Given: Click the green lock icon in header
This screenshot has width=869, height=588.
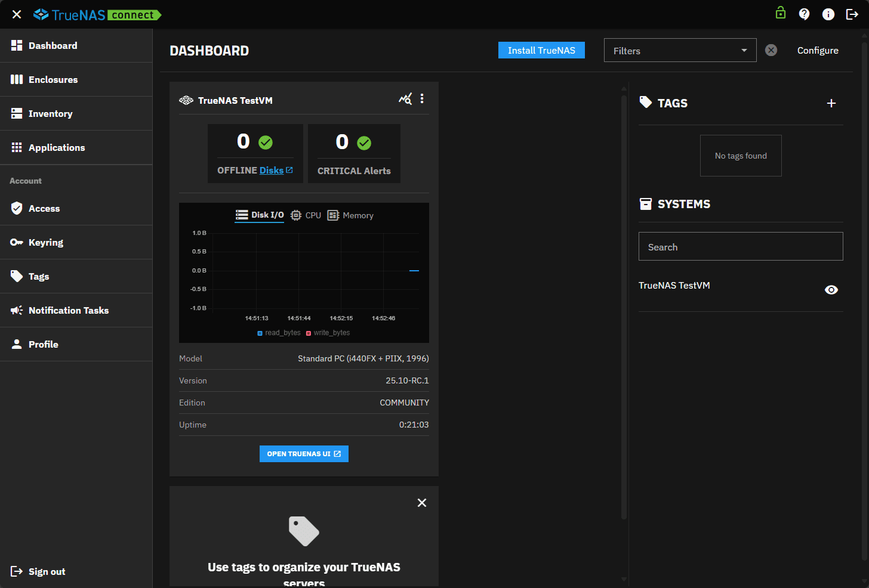Looking at the screenshot, I should click(x=781, y=13).
